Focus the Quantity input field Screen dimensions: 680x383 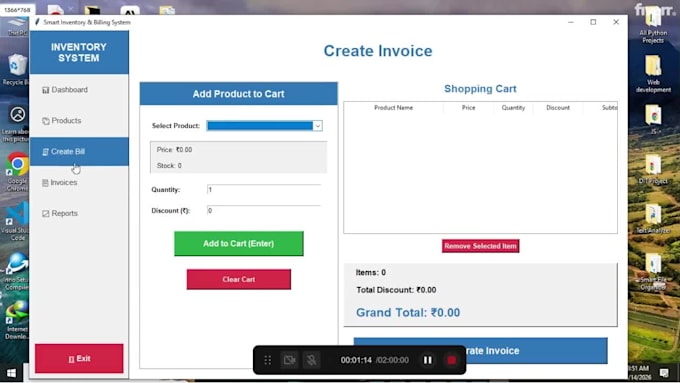click(264, 190)
